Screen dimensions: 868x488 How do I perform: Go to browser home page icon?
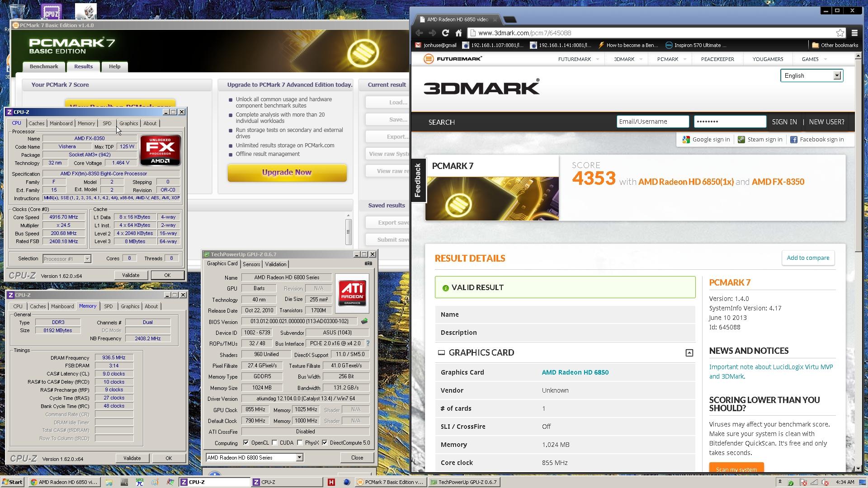tap(458, 33)
